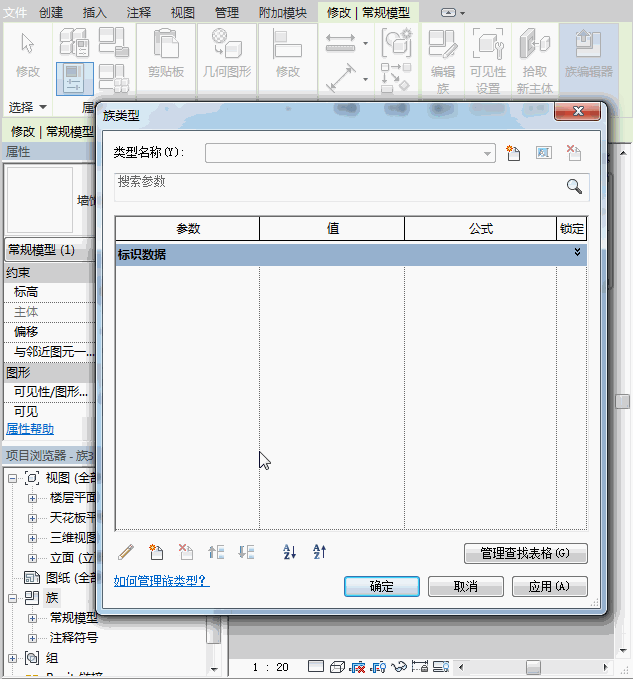Open the 类型名称 dropdown list
Screen dimensions: 633x679
coord(488,153)
